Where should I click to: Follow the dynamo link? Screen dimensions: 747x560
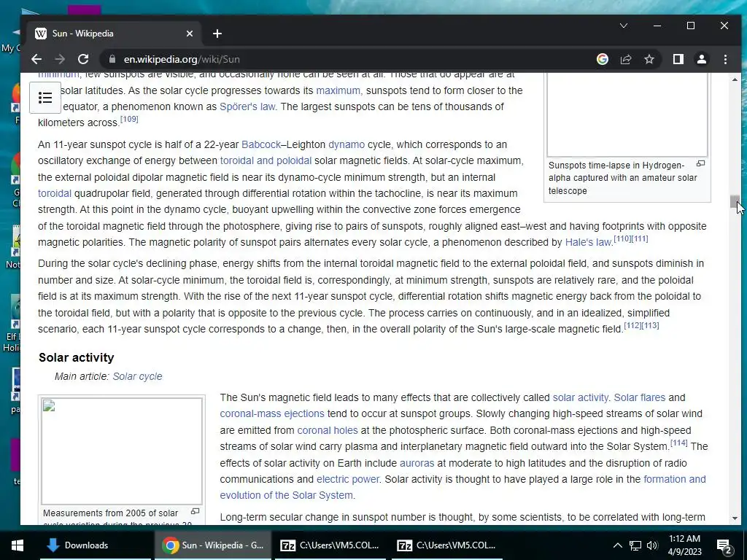pyautogui.click(x=347, y=144)
